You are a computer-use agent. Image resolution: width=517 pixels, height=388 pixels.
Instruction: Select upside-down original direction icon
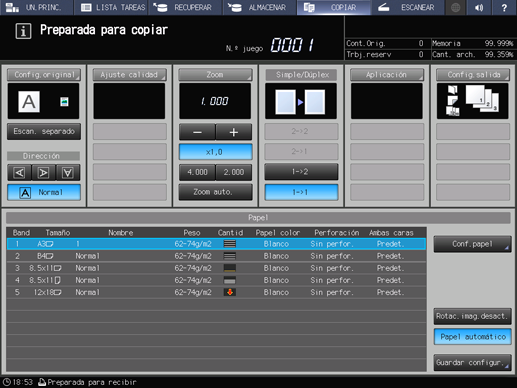68,173
